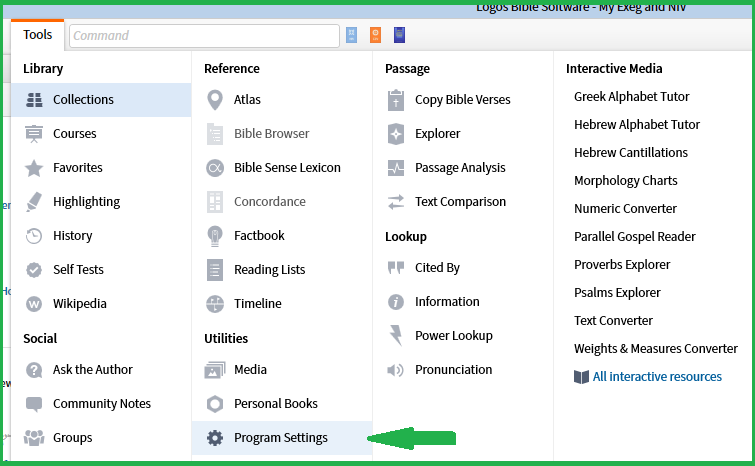The height and width of the screenshot is (466, 755).
Task: Click the Cited By quotes icon
Action: (x=396, y=268)
